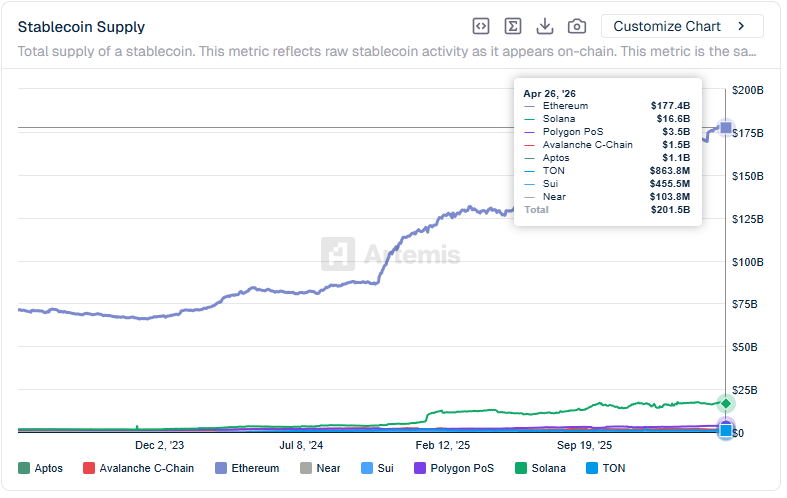Toggle Near series in legend

click(320, 468)
